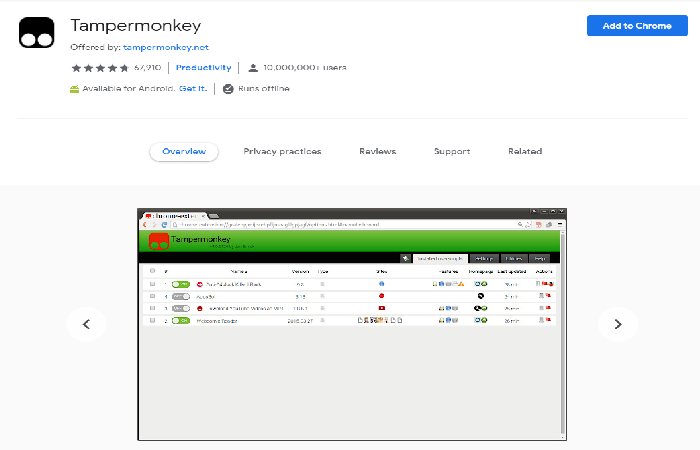The width and height of the screenshot is (700, 450).
Task: Click the 'Available for Android.' text
Action: pos(129,88)
